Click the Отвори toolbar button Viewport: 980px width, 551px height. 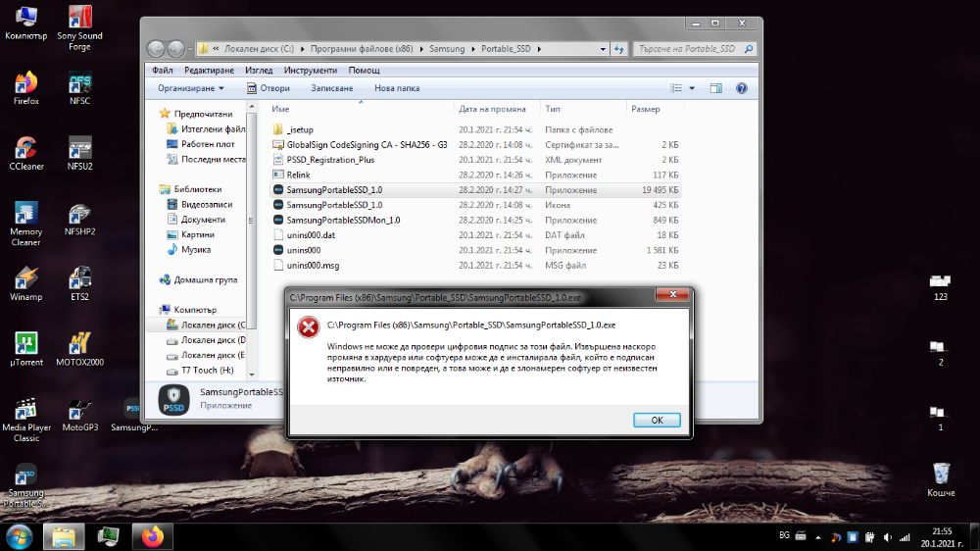click(269, 88)
